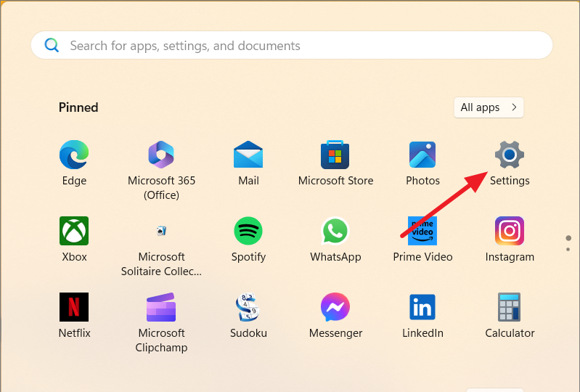Click the search magnifier icon
The image size is (580, 392).
tap(52, 46)
